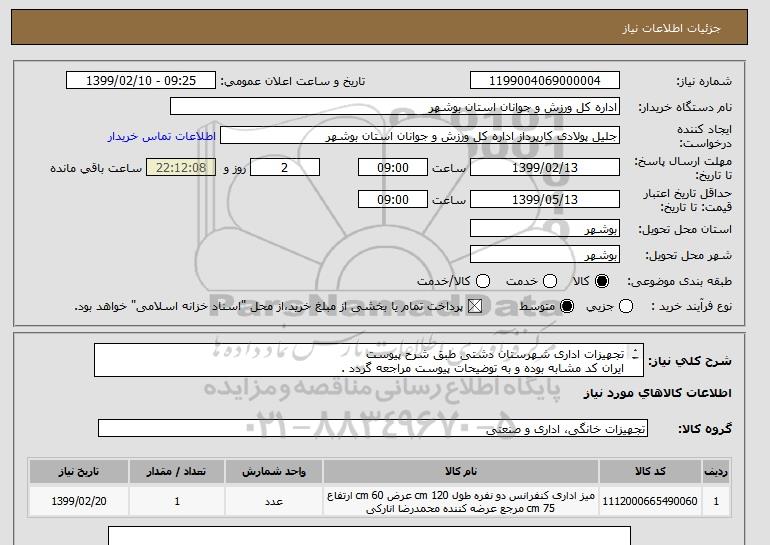Open the اطلاعات تماس خریدار link
The image size is (770, 545).
tap(162, 136)
